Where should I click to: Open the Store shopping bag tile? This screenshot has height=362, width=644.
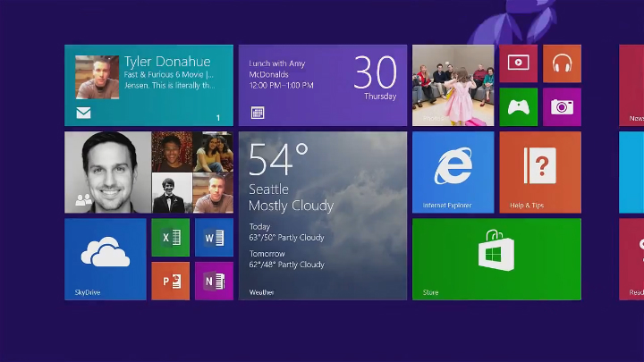(x=496, y=259)
